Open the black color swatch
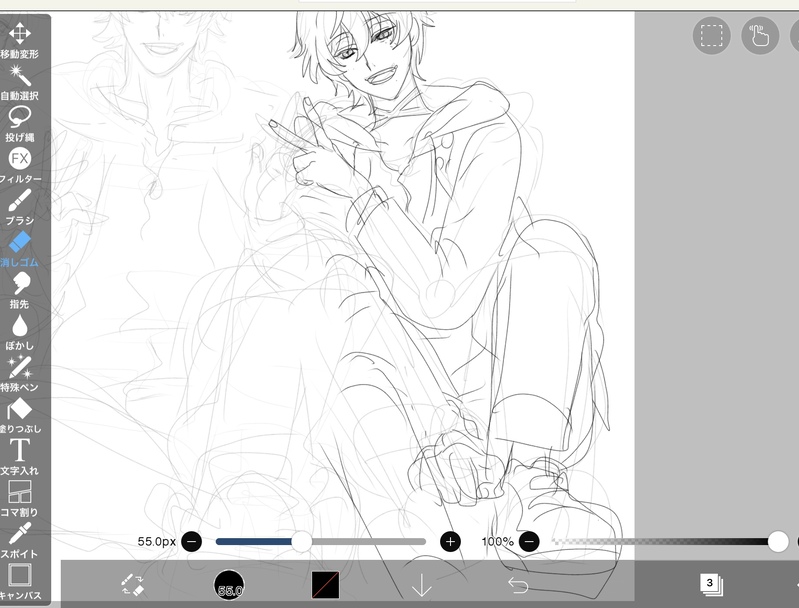Viewport: 799px width, 608px height. tap(325, 585)
